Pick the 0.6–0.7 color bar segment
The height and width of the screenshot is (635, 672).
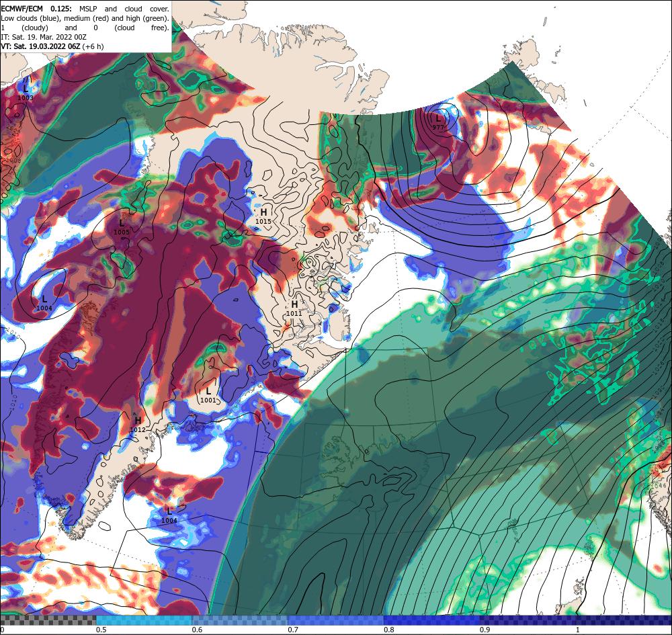pyautogui.click(x=240, y=620)
